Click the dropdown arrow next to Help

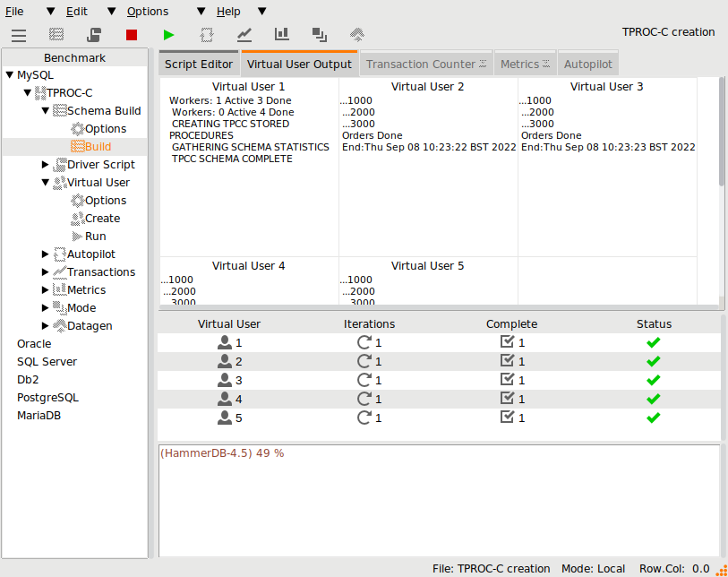coord(262,11)
